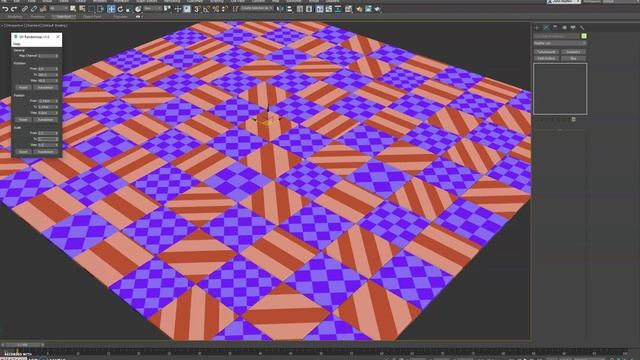640x360 pixels.
Task: Switch to the Populate ribbon tab
Action: (120, 17)
